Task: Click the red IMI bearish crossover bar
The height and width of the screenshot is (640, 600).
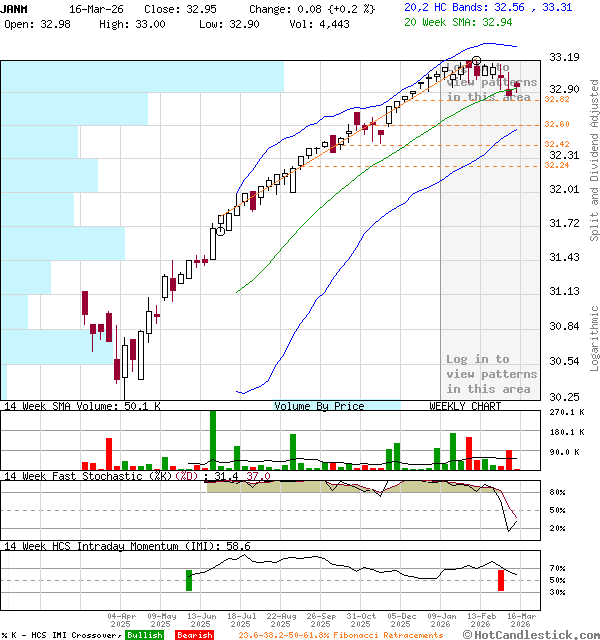Action: pyautogui.click(x=502, y=579)
